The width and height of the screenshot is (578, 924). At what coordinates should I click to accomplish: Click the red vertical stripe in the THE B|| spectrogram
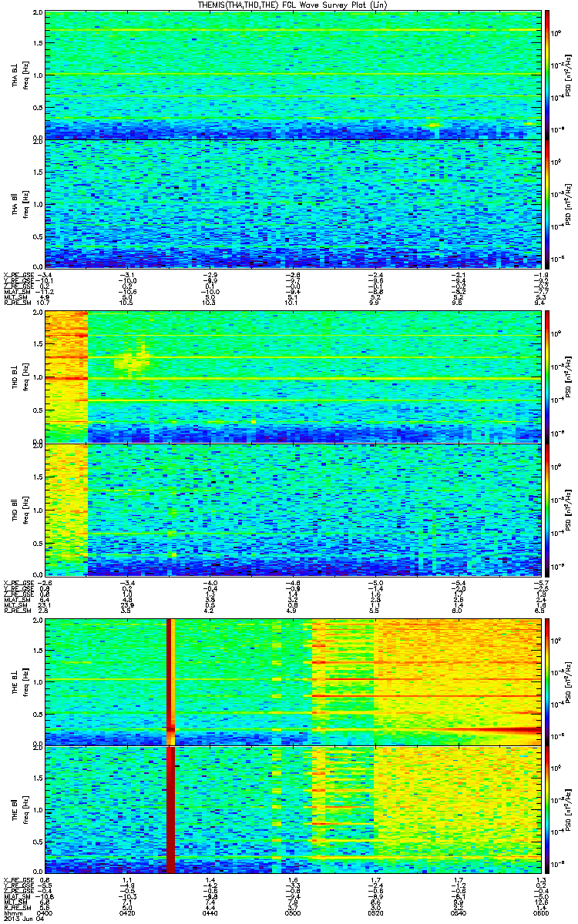[171, 810]
